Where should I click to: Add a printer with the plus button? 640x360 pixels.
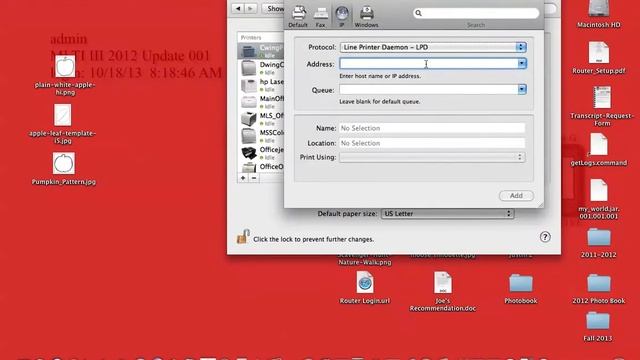tap(243, 178)
